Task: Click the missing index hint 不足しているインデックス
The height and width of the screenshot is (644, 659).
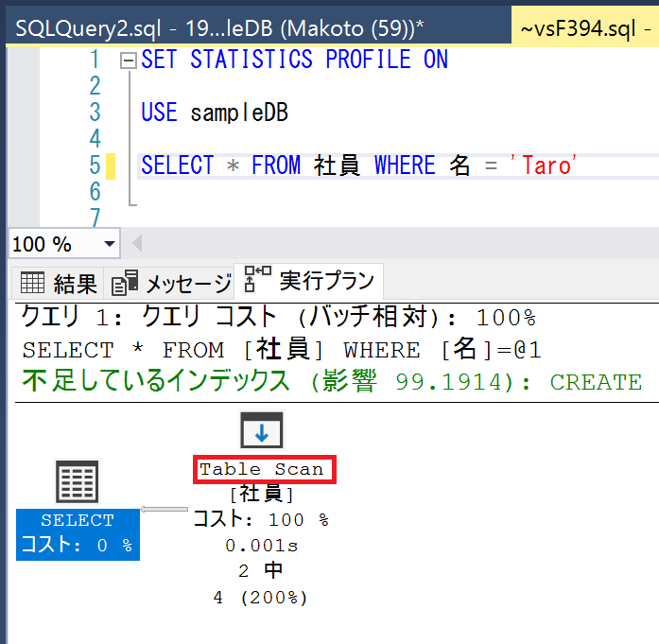Action: click(332, 381)
